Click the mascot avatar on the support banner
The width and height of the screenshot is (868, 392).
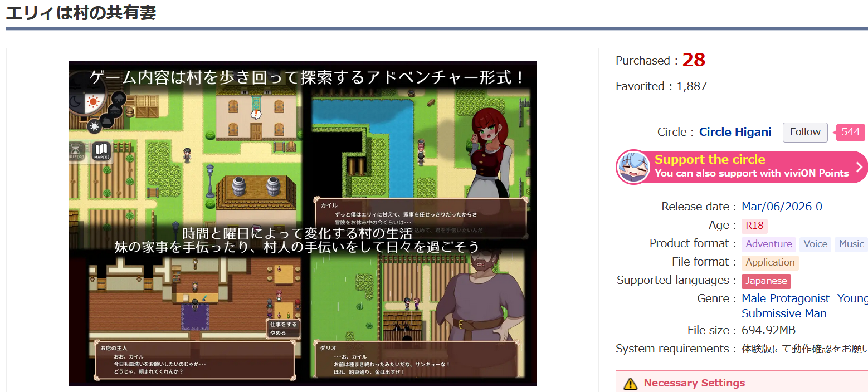pos(633,167)
